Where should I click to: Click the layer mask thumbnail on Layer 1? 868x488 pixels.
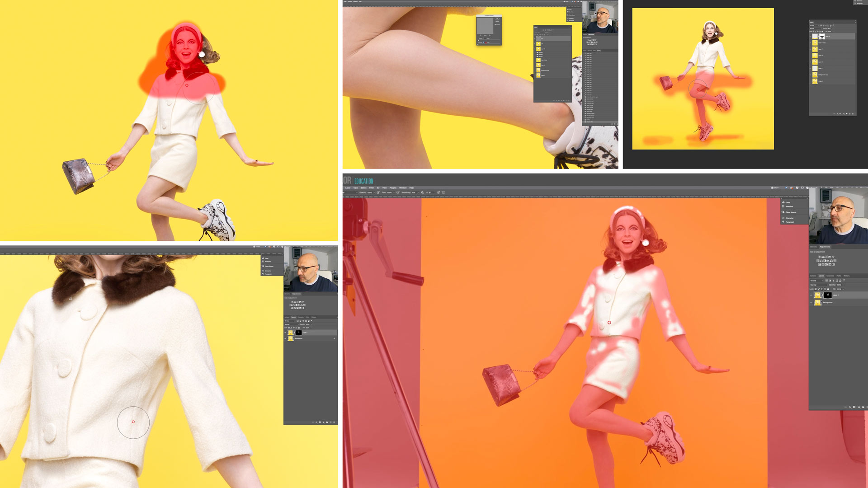coord(828,295)
